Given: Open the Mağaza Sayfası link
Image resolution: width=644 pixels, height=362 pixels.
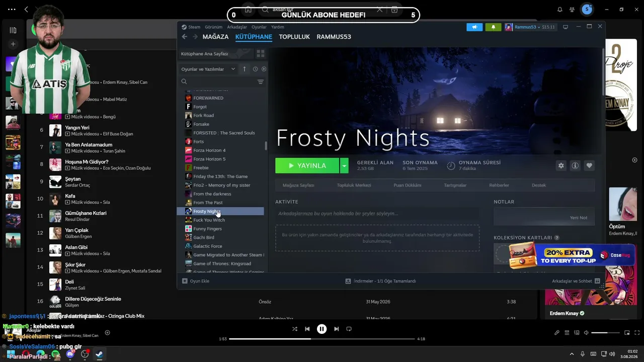Looking at the screenshot, I should [298, 185].
